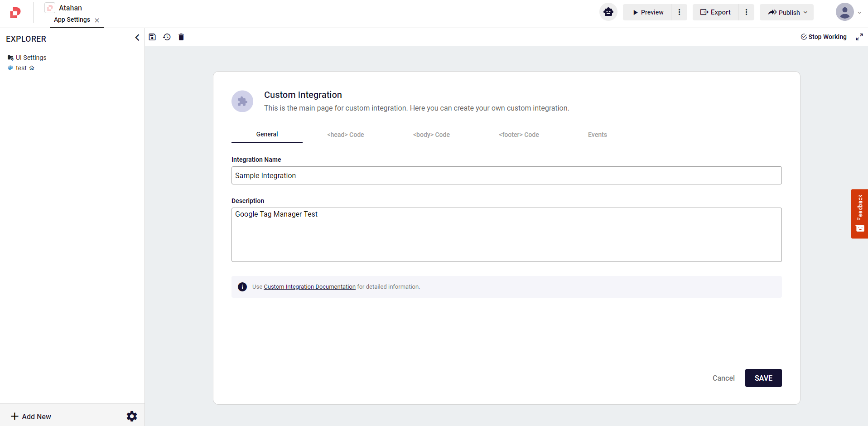
Task: Open more options next to Preview
Action: [x=679, y=12]
